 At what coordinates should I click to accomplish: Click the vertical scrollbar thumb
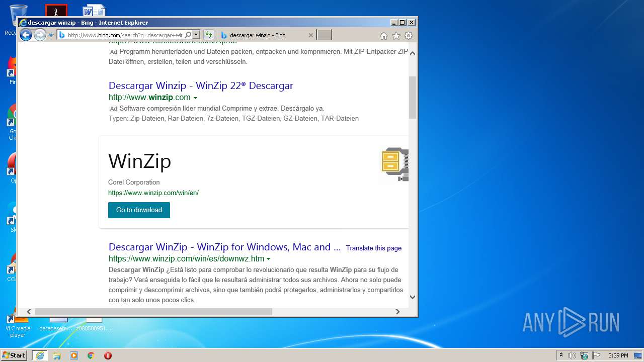(413, 97)
